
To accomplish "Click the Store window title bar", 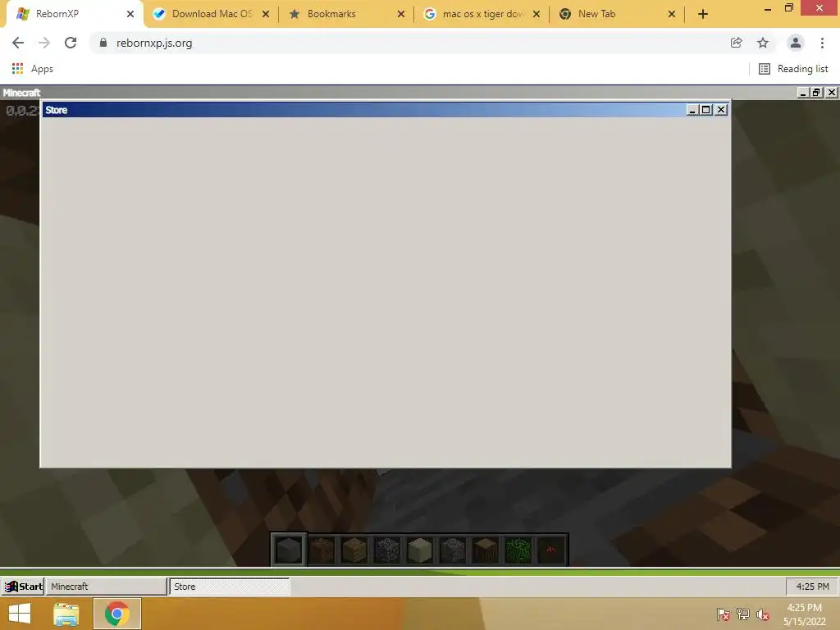I will coord(364,110).
